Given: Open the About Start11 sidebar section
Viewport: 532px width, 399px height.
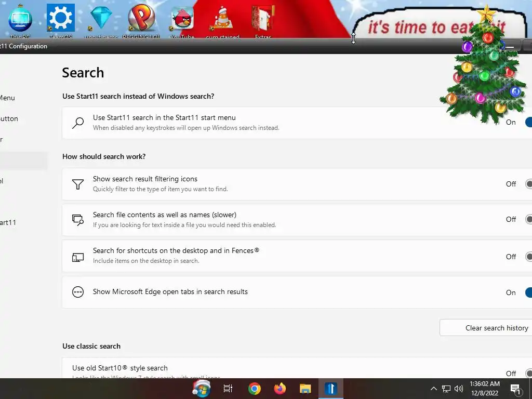Looking at the screenshot, I should tap(8, 222).
